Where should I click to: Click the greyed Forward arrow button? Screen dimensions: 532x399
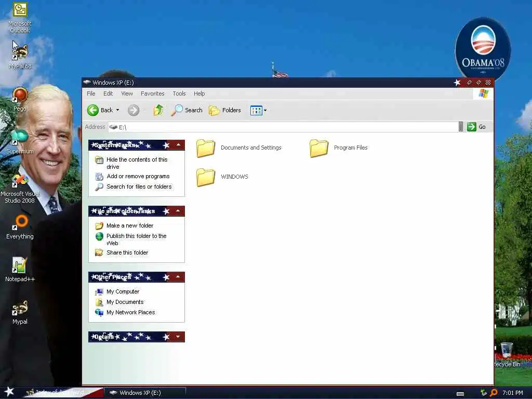coord(134,110)
